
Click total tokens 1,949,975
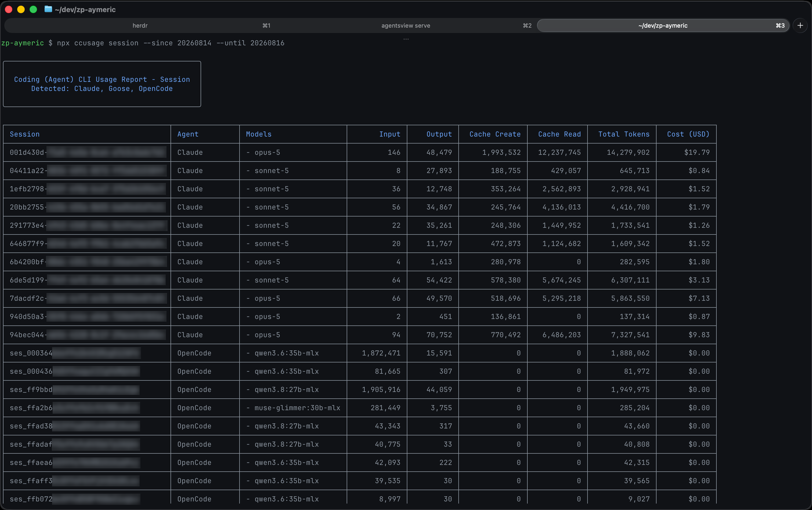click(630, 390)
